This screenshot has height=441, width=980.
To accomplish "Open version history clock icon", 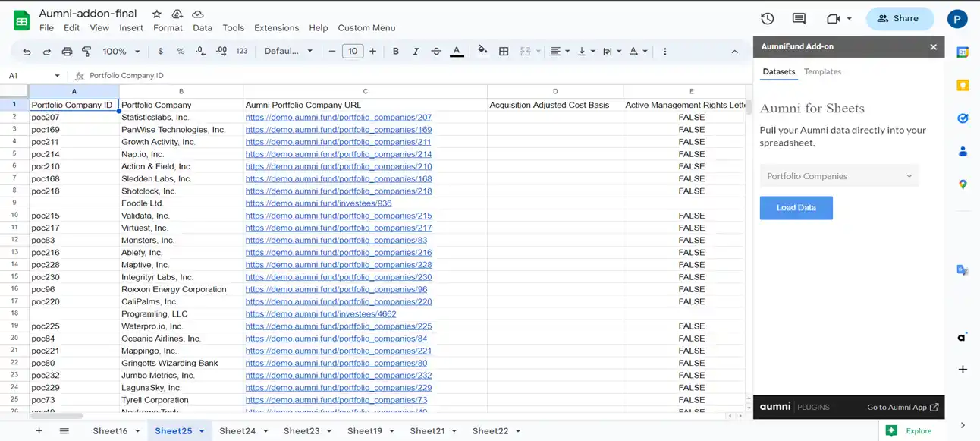I will [767, 19].
